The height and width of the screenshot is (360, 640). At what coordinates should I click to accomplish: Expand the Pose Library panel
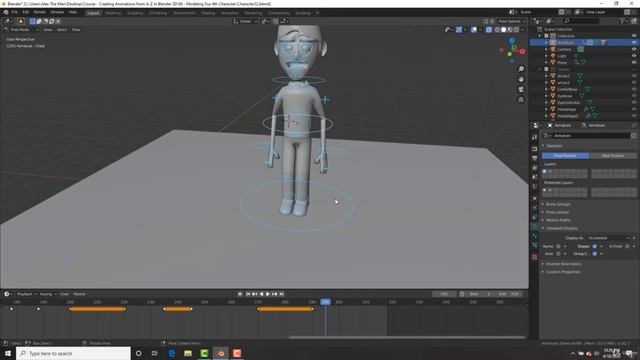click(557, 212)
